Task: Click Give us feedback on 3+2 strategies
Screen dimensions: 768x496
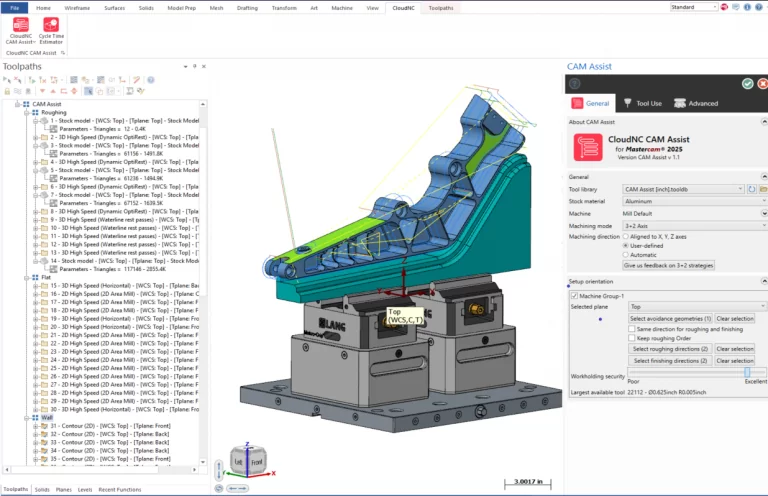Action: (x=668, y=266)
